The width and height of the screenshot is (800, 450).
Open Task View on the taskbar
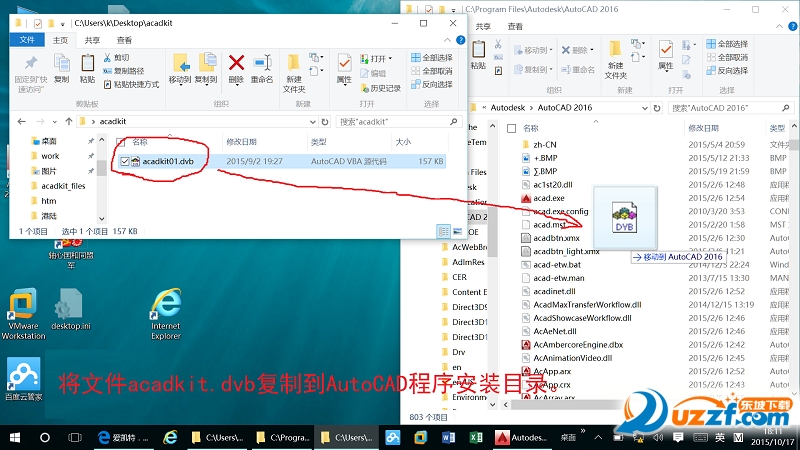(x=75, y=438)
